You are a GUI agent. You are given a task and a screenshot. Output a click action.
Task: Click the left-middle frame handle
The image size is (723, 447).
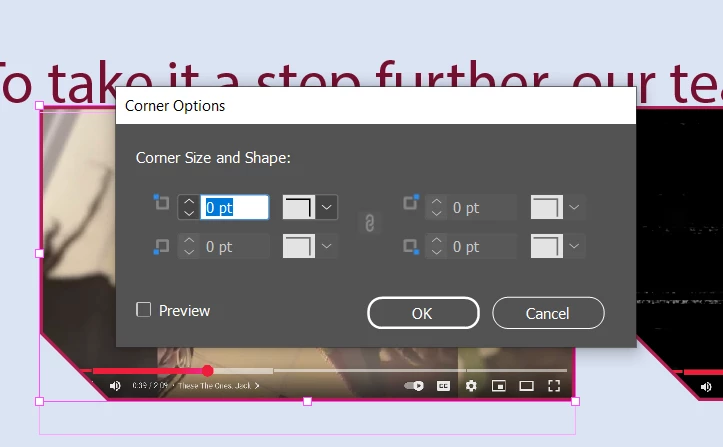click(x=40, y=253)
